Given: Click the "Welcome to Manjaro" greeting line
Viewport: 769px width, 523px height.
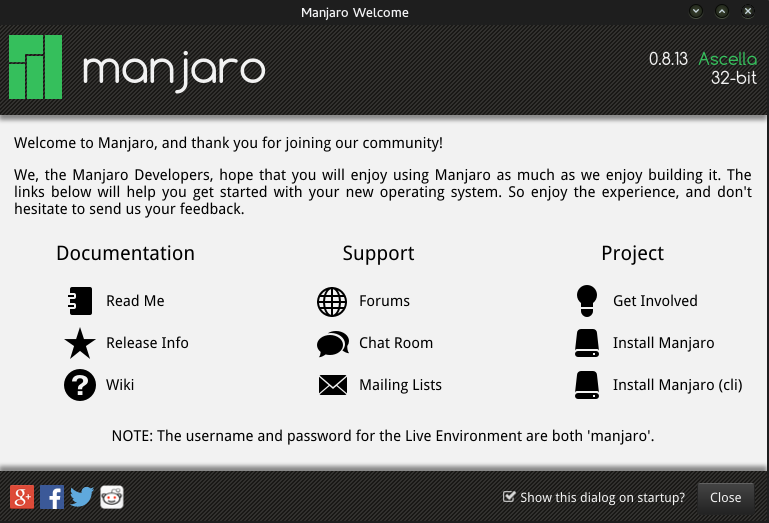Looking at the screenshot, I should click(228, 143).
